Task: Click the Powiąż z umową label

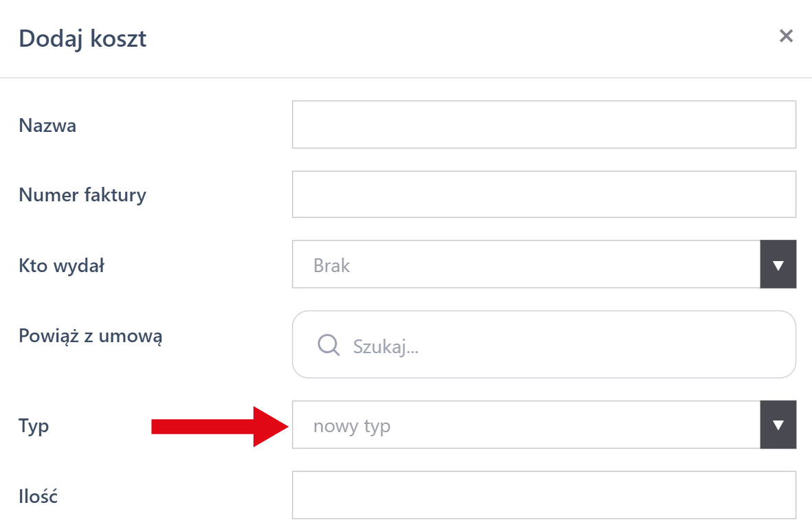Action: (90, 336)
